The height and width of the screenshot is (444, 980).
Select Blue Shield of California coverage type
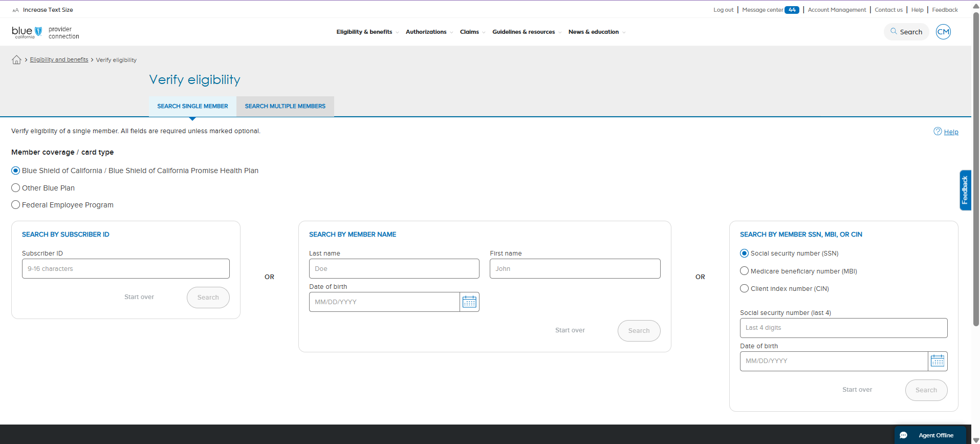pyautogui.click(x=16, y=171)
